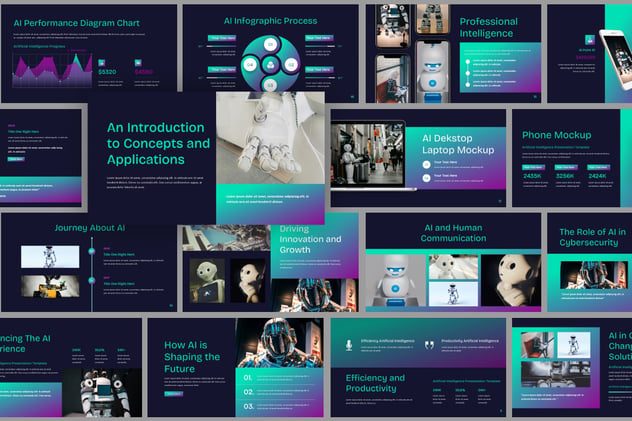This screenshot has height=421, width=632.
Task: Select the 01 circle in AI Infographic Process
Action: point(270,44)
